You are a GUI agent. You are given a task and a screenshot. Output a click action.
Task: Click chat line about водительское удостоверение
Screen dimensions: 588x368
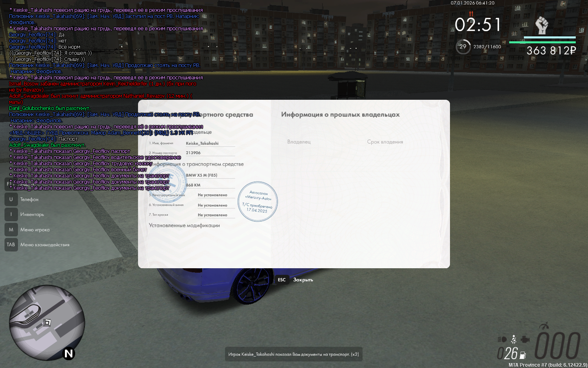(x=95, y=157)
